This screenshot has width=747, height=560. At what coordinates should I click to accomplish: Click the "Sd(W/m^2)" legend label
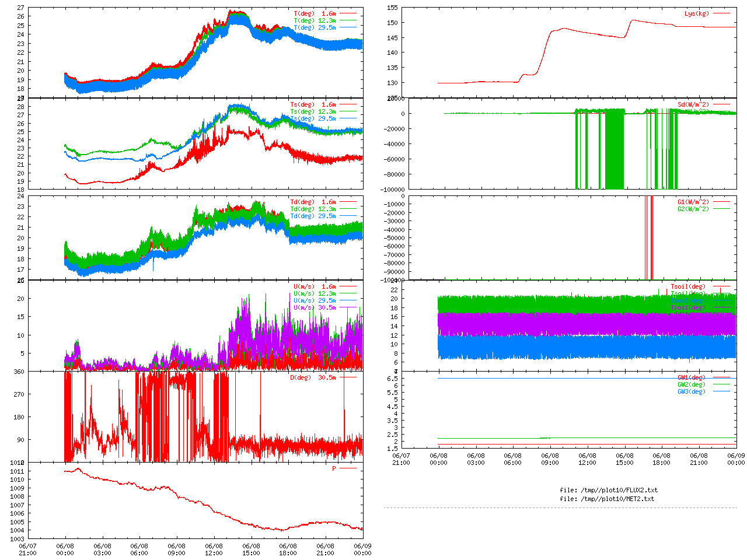pos(693,105)
